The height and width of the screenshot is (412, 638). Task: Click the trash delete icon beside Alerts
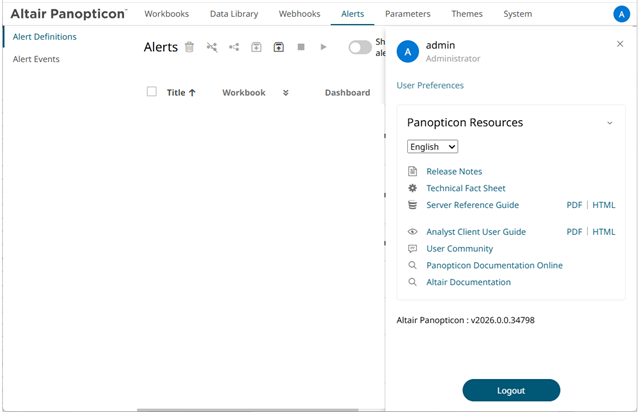click(x=189, y=47)
